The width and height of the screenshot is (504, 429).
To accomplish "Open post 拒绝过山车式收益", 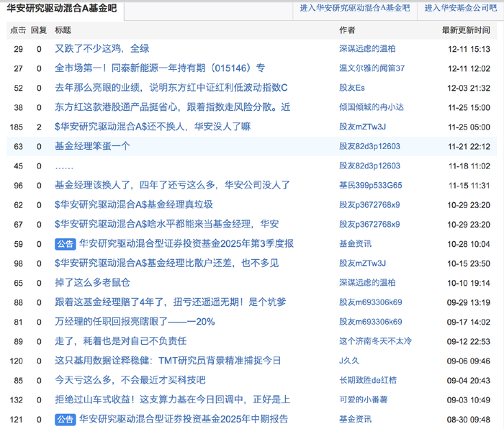I will pos(172,399).
